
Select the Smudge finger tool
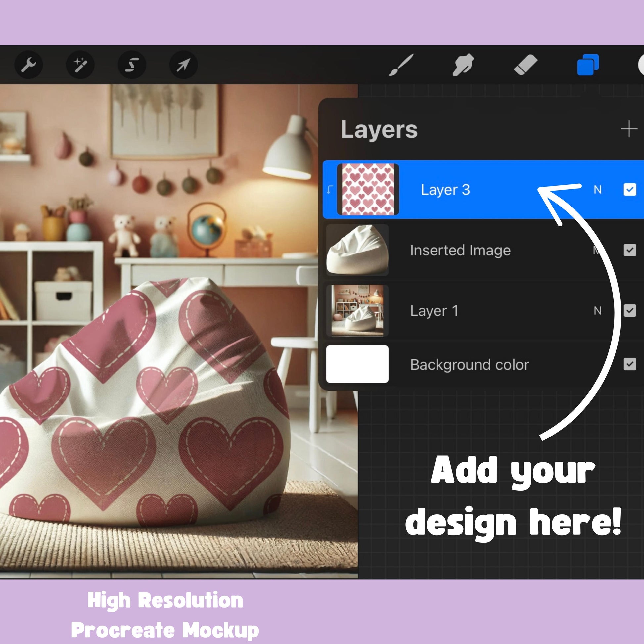pos(463,65)
